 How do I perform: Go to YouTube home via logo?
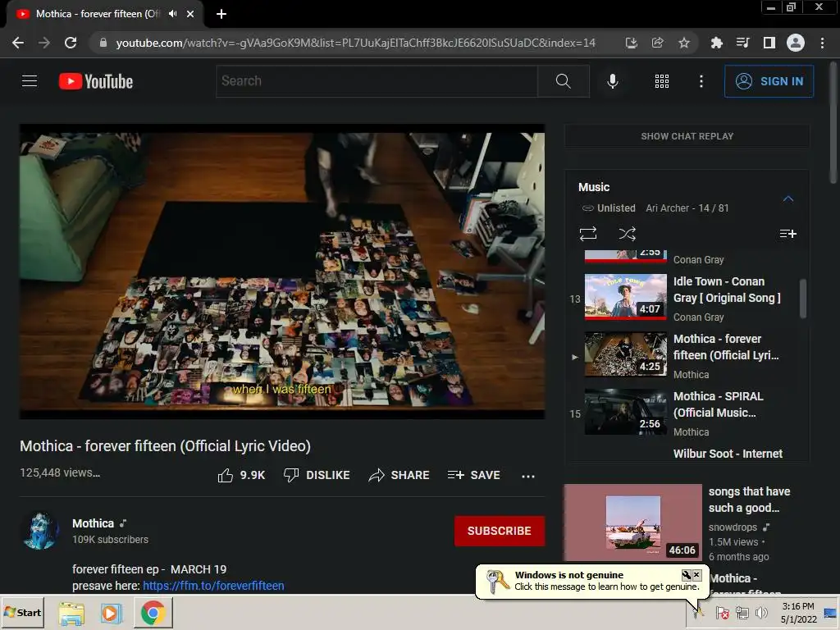pos(96,81)
